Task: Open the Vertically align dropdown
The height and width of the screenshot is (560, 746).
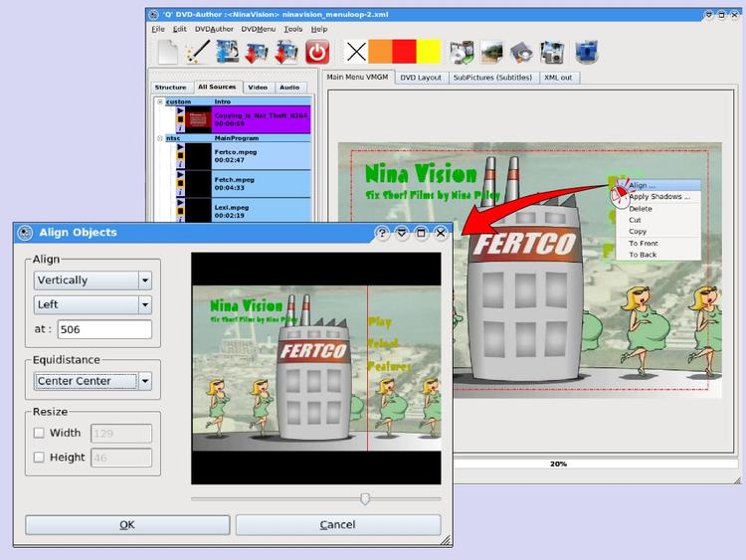Action: point(93,280)
